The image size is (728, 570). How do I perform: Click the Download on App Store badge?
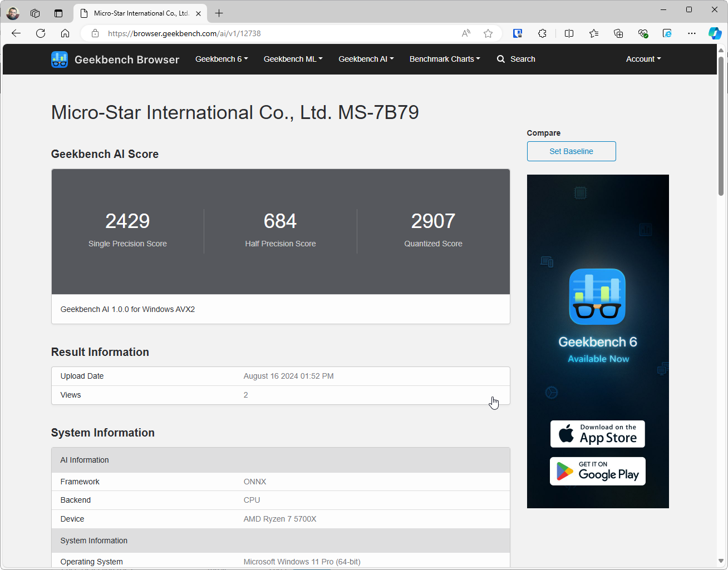pos(598,434)
